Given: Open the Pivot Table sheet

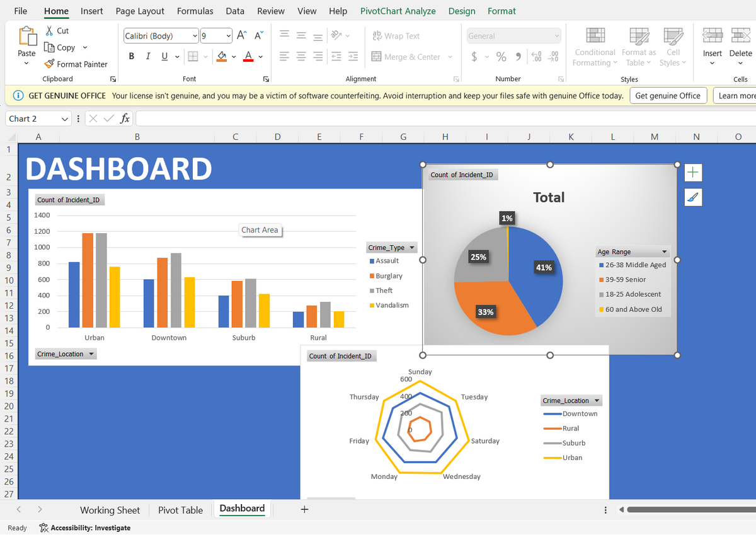Looking at the screenshot, I should pyautogui.click(x=180, y=510).
